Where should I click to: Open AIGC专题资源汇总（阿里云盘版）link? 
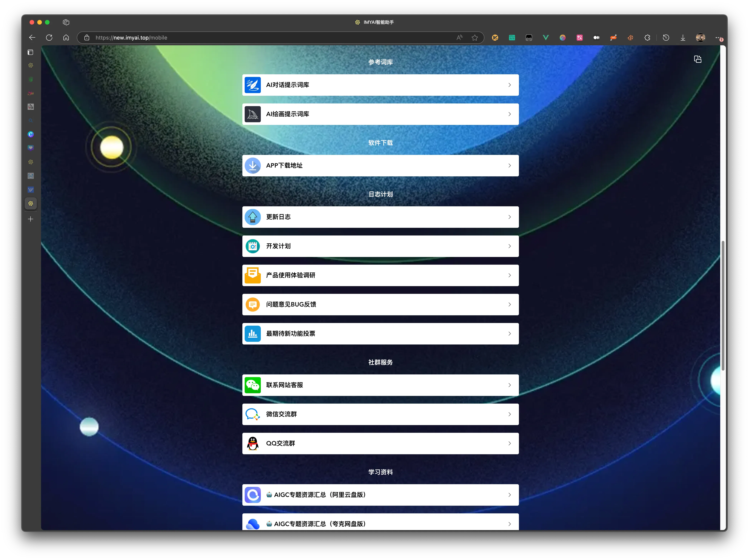[380, 495]
